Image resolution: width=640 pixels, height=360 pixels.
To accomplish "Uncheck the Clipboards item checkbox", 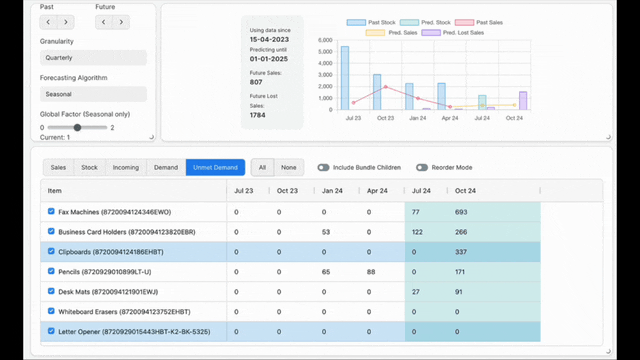I will coord(51,251).
